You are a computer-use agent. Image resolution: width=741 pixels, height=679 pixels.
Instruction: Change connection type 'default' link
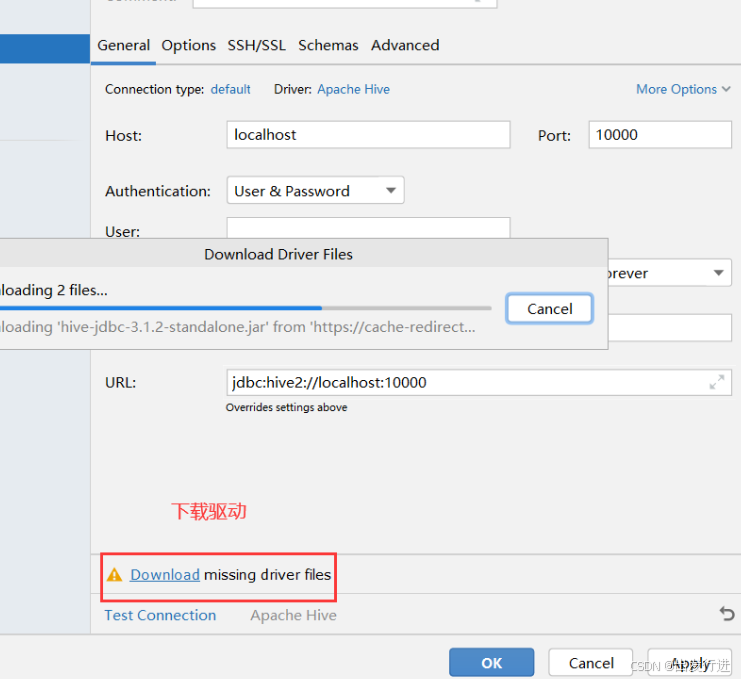(x=231, y=89)
